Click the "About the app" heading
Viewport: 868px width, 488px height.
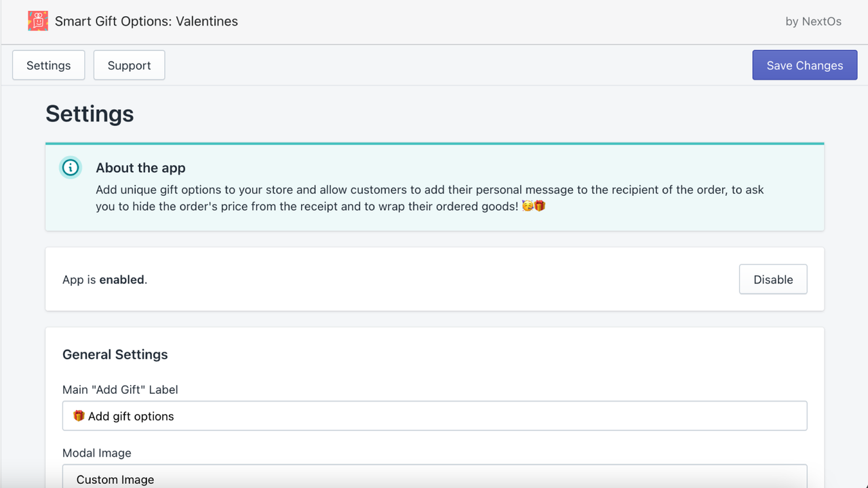coord(140,167)
